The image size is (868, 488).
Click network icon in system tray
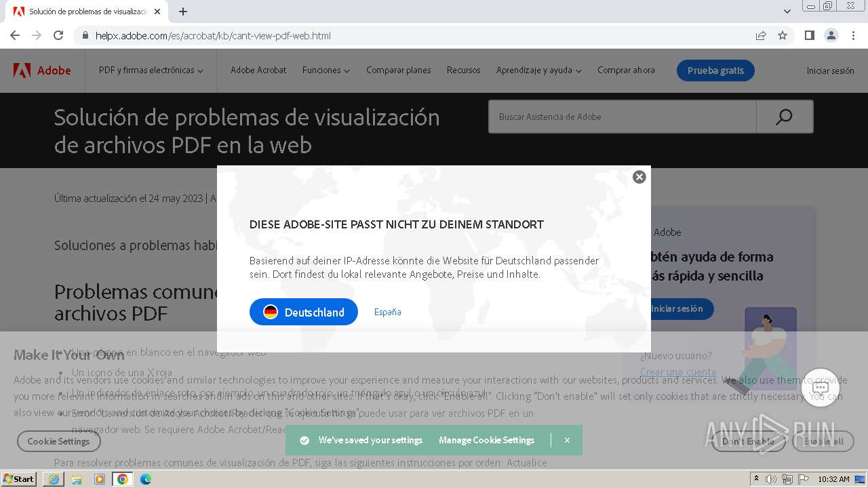point(787,479)
